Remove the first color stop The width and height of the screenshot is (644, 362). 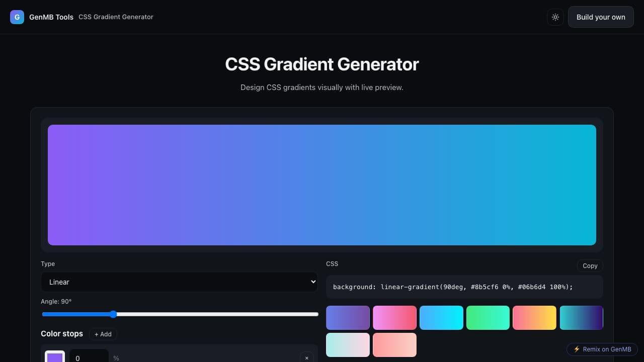(x=307, y=357)
